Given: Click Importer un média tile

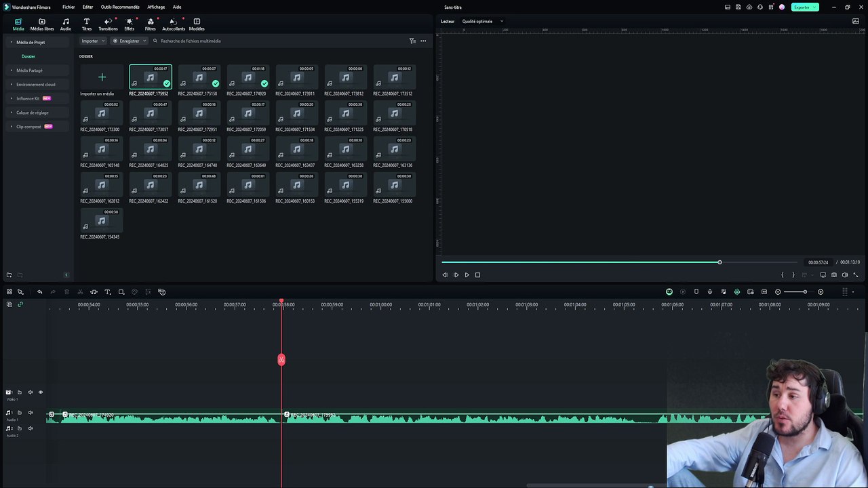Looking at the screenshot, I should 102,81.
